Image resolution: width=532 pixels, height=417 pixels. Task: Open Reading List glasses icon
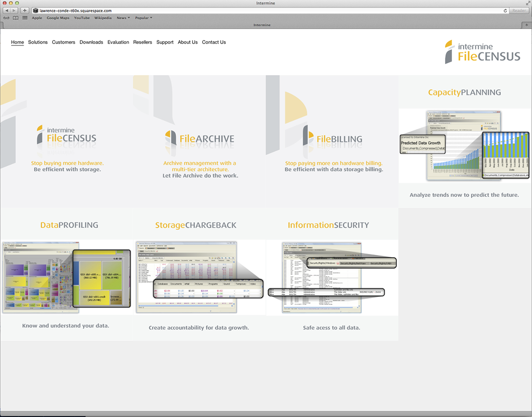tap(6, 18)
